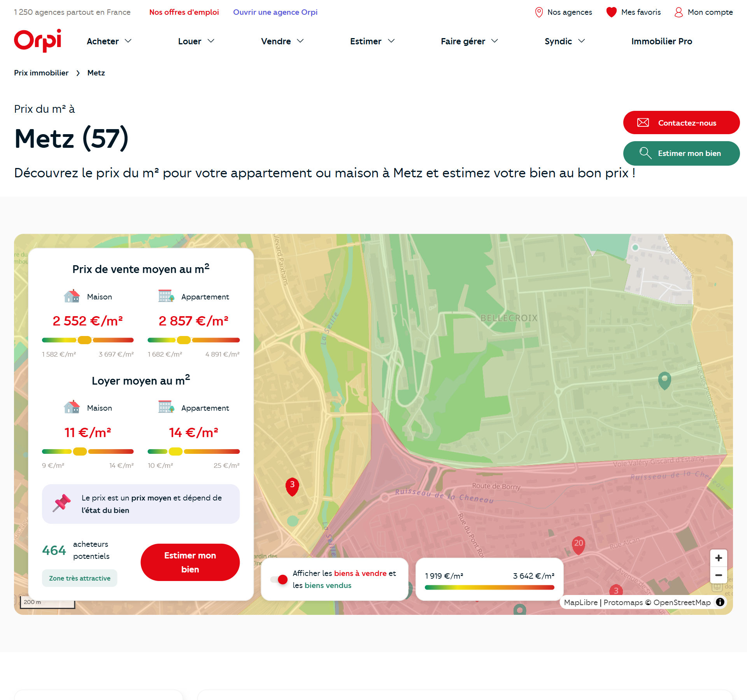Click the Maison rent gauge marker
Viewport: 747px width, 700px height.
click(x=80, y=451)
